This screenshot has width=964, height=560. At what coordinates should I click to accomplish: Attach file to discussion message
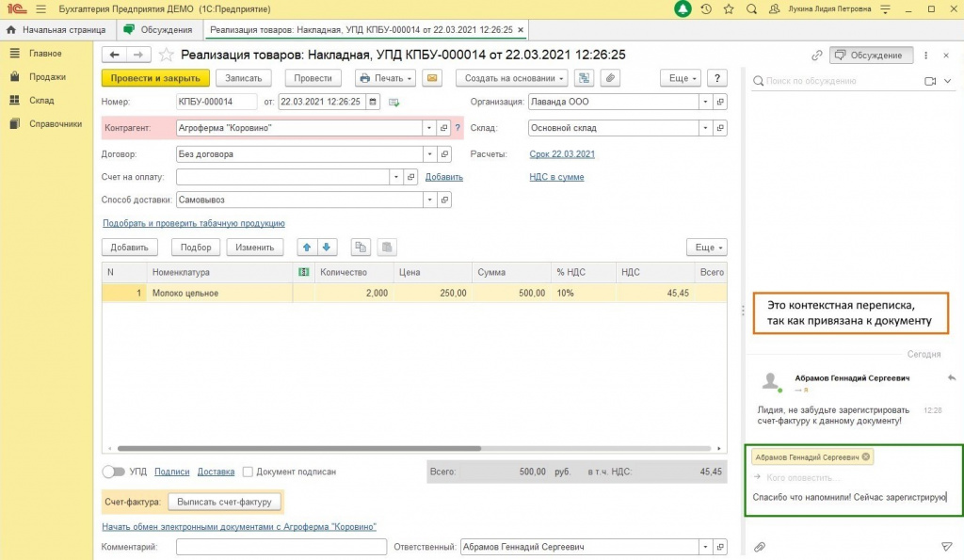[760, 547]
